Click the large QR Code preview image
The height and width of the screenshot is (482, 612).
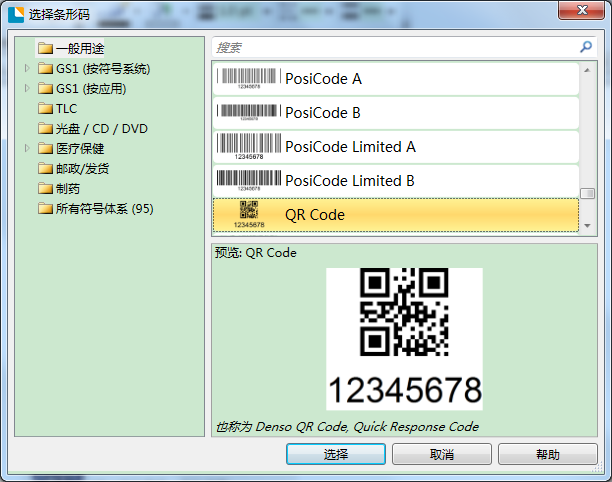(x=404, y=312)
